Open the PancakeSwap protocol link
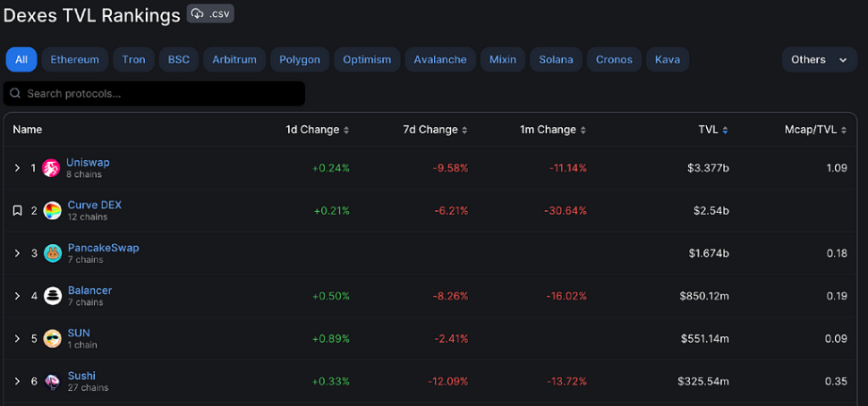Viewport: 868px width, 406px height. [104, 248]
